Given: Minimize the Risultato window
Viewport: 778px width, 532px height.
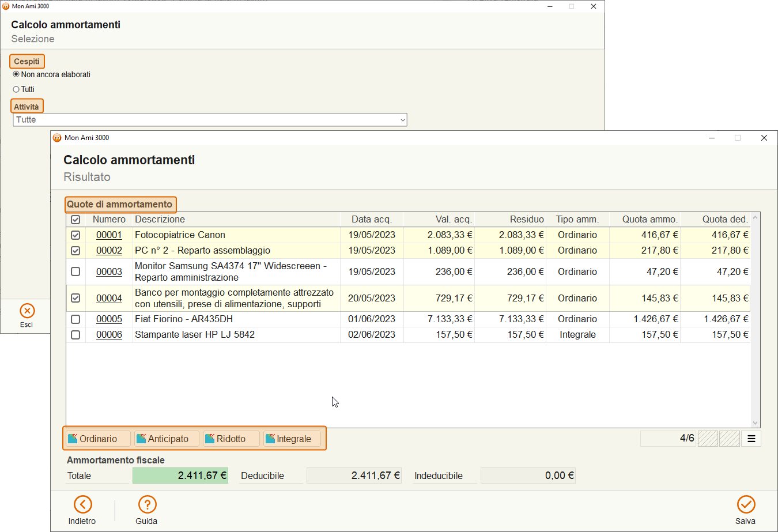Looking at the screenshot, I should [x=712, y=138].
